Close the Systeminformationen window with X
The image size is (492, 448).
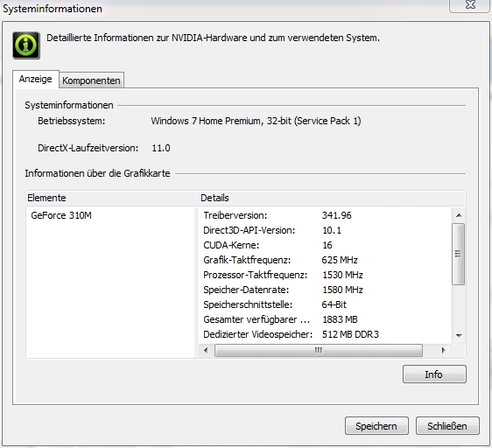click(470, 5)
